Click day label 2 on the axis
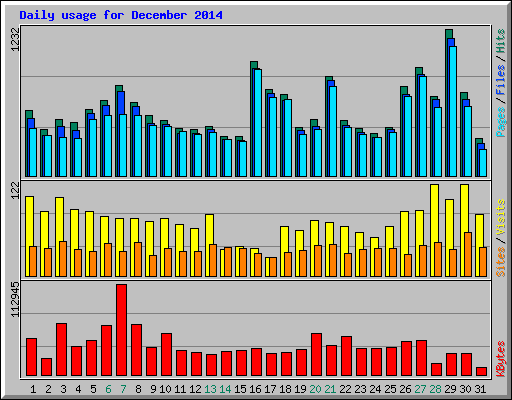Screen dimensions: 512x400 [x=48, y=389]
